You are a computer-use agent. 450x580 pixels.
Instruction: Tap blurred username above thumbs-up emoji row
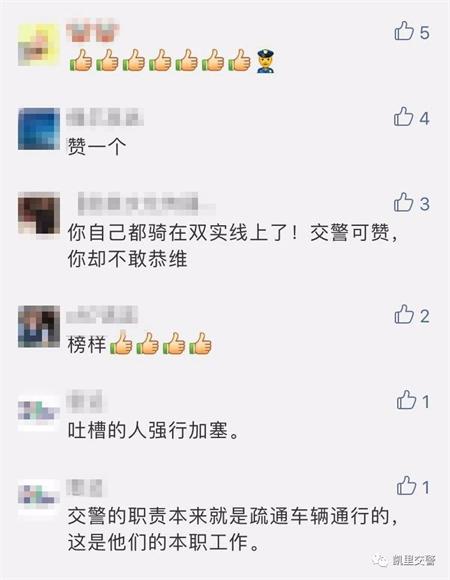coord(93,32)
